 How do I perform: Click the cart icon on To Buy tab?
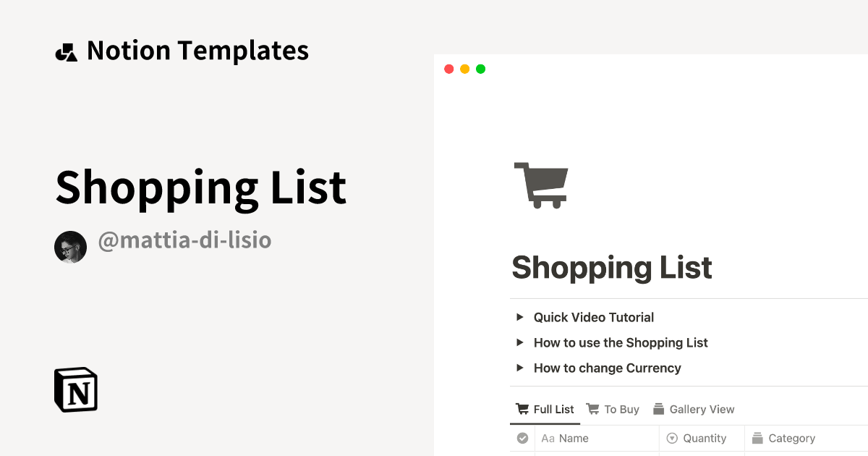tap(592, 409)
